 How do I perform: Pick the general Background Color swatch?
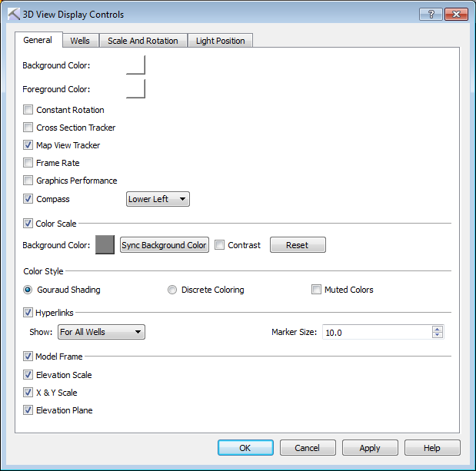pos(135,65)
